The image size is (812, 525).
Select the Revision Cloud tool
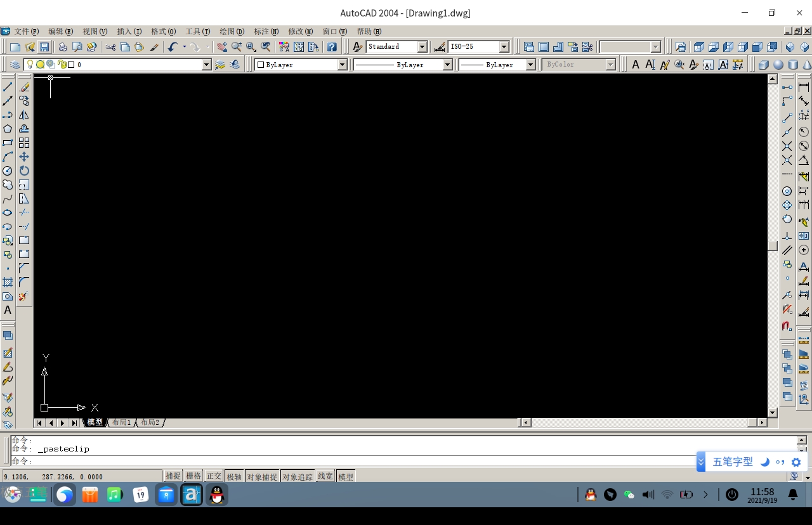[x=8, y=185]
